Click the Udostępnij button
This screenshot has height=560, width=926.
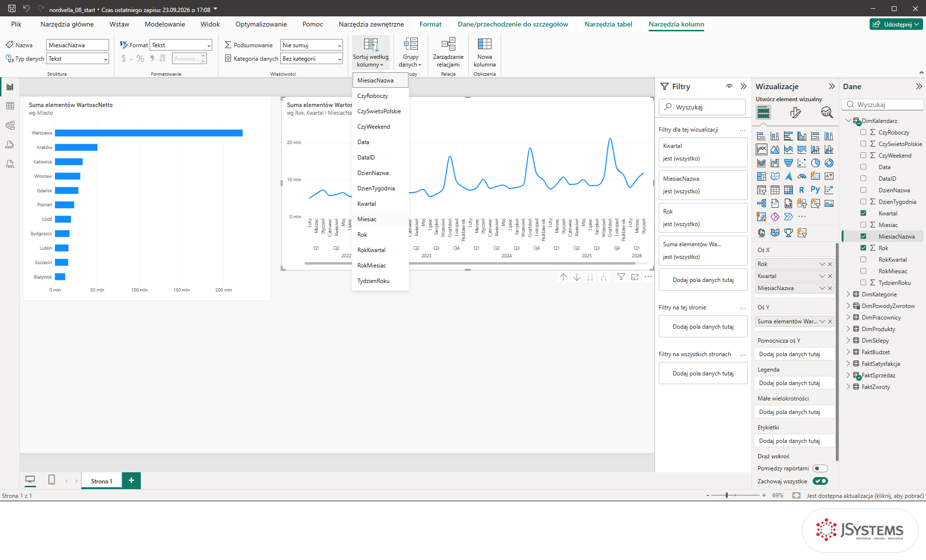point(897,24)
